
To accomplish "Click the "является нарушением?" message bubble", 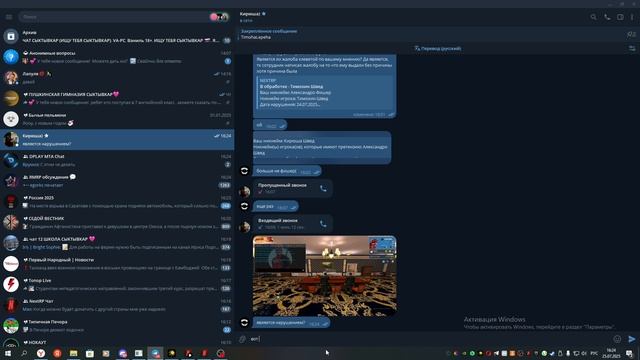I will pyautogui.click(x=291, y=322).
